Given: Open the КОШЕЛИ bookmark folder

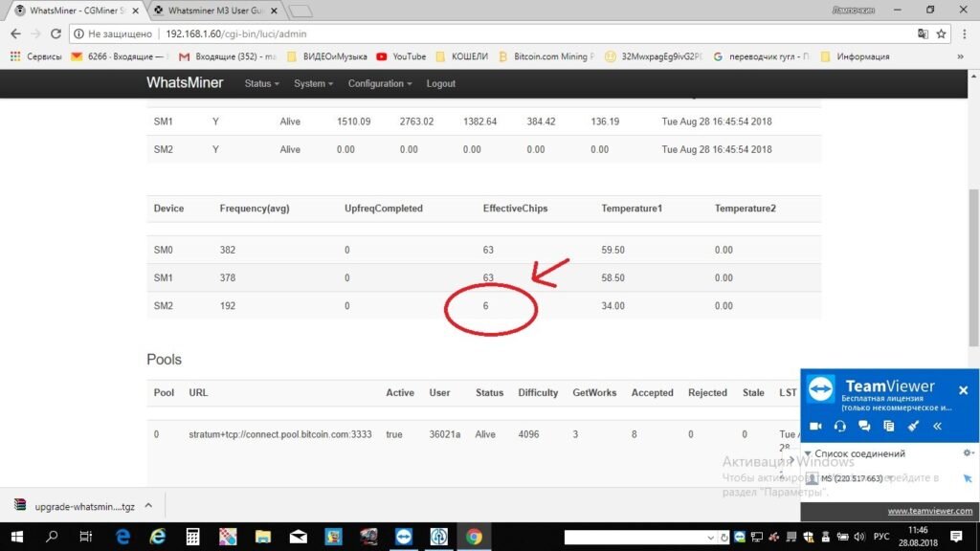Looking at the screenshot, I should tap(462, 56).
